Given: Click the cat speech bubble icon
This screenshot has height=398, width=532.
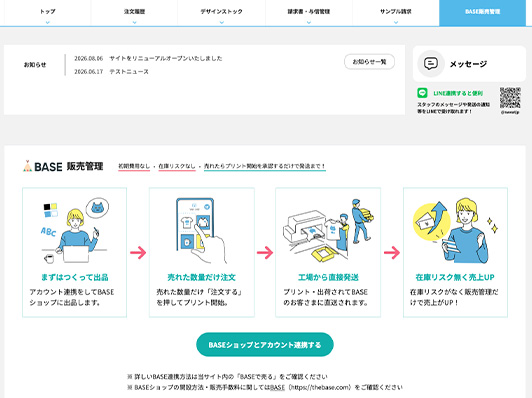Looking at the screenshot, I should 97,208.
